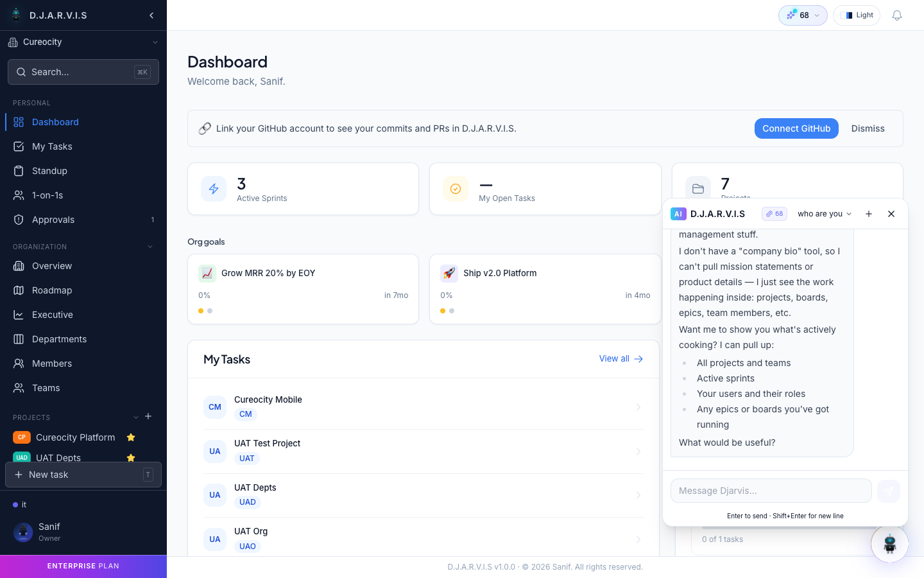Open the Grow MRR 20% goal card
Image resolution: width=924 pixels, height=578 pixels.
coord(303,289)
